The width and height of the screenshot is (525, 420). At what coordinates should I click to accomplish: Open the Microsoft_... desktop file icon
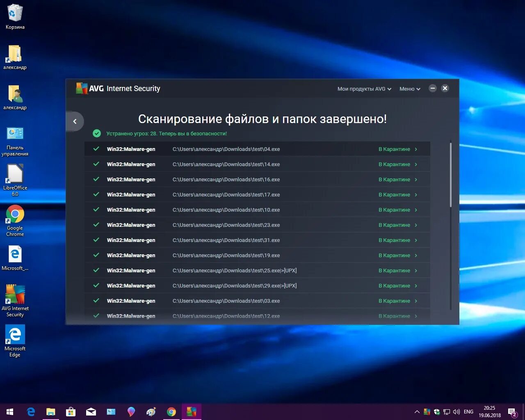[x=15, y=258]
